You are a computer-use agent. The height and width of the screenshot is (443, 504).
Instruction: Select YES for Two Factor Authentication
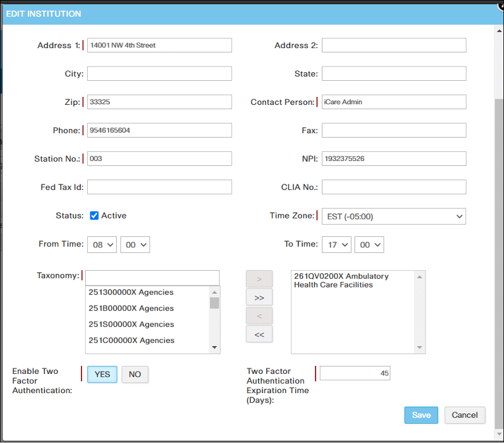click(103, 375)
